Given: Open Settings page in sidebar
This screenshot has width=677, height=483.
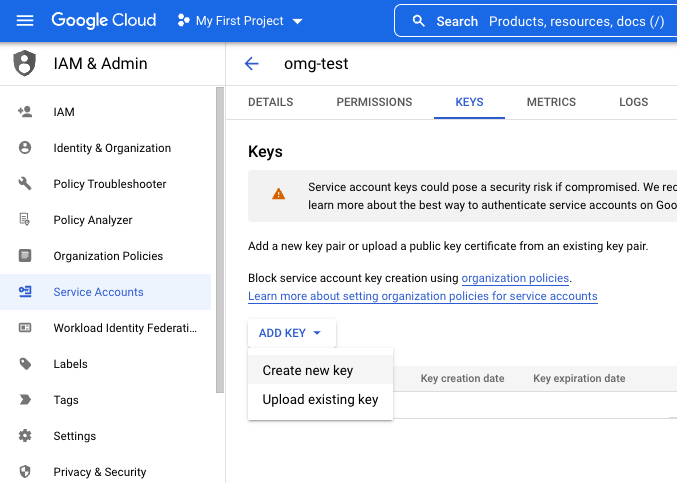Looking at the screenshot, I should 105,436.
